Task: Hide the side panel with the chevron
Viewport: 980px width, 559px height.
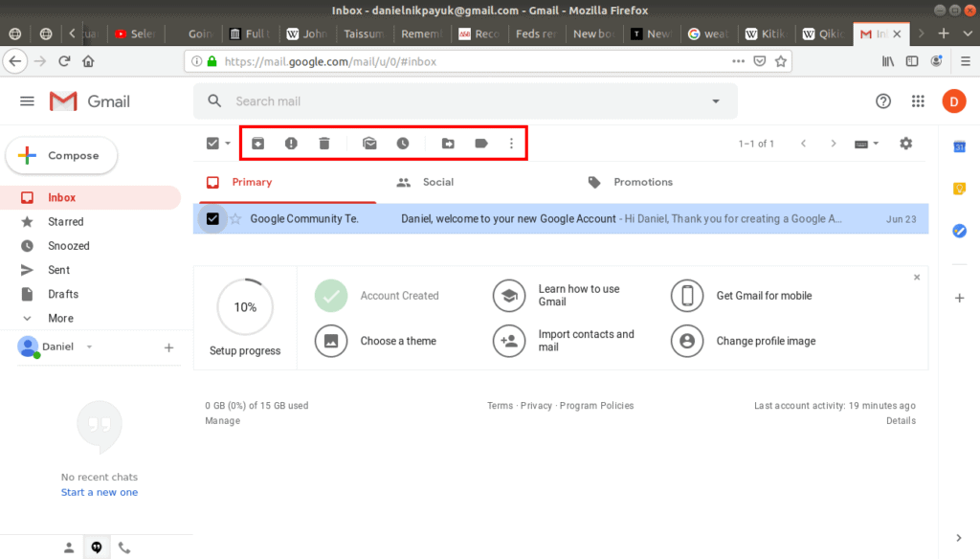Action: click(959, 538)
